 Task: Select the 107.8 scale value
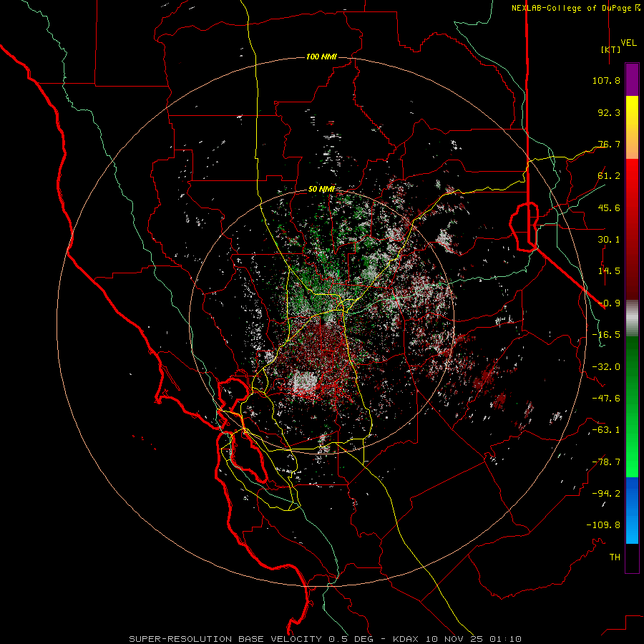click(x=606, y=80)
